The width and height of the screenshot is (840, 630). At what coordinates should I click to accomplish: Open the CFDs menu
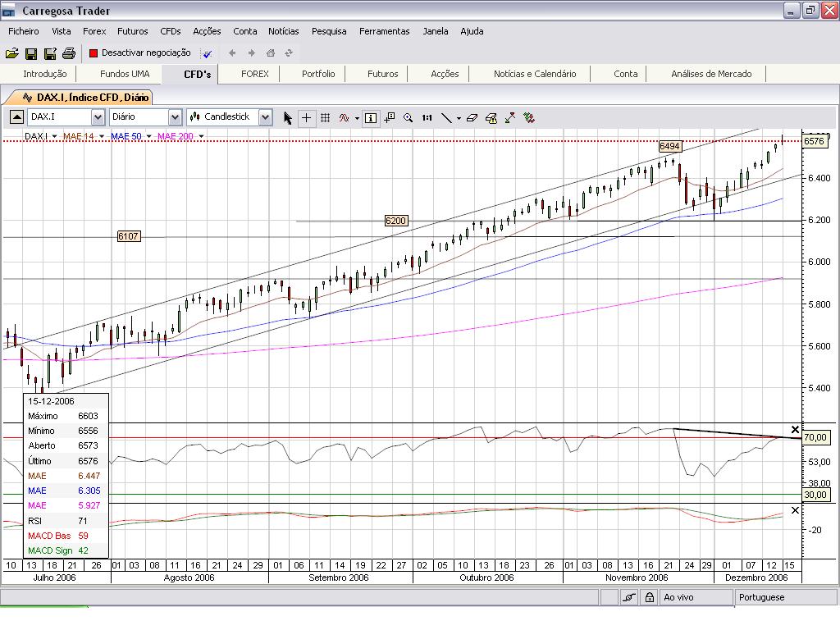pyautogui.click(x=171, y=31)
